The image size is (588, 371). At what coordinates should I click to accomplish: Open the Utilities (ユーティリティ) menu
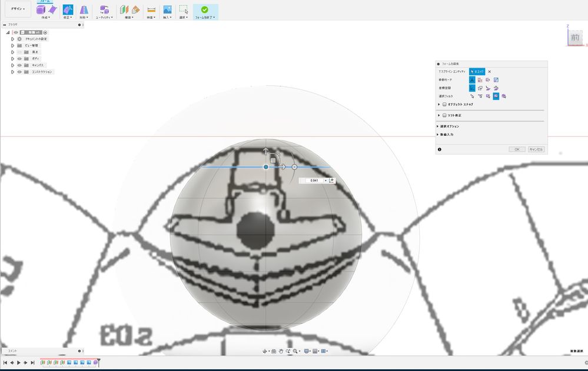tap(104, 17)
